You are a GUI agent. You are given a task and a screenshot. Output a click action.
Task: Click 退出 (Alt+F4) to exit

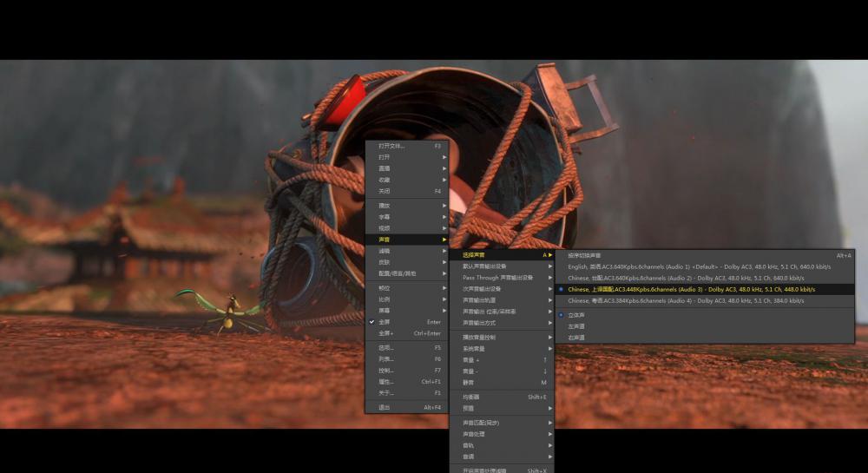pyautogui.click(x=407, y=407)
